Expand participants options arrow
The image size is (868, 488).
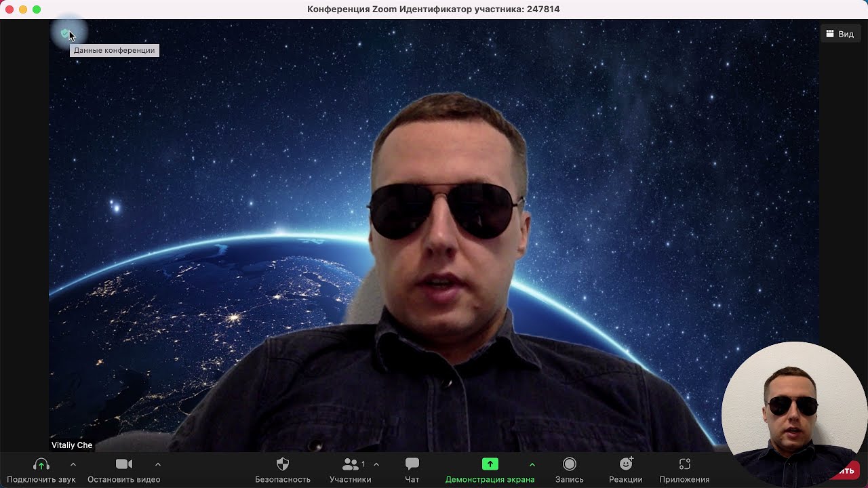coord(376,464)
